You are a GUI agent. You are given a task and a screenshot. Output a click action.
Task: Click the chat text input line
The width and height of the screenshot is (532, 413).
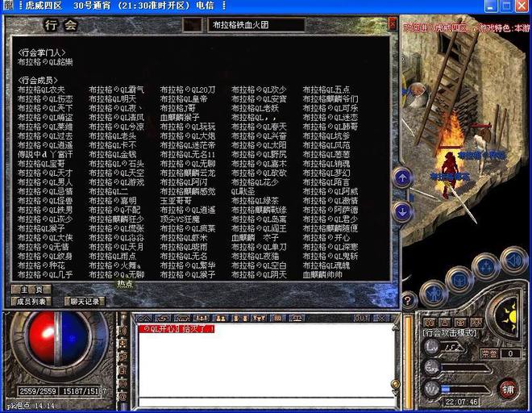266,403
